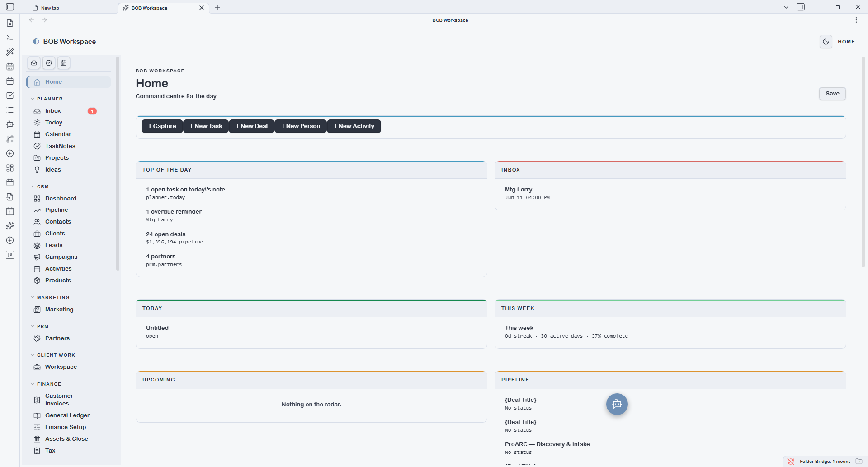Open Customer Invoices in Finance

(x=69, y=400)
